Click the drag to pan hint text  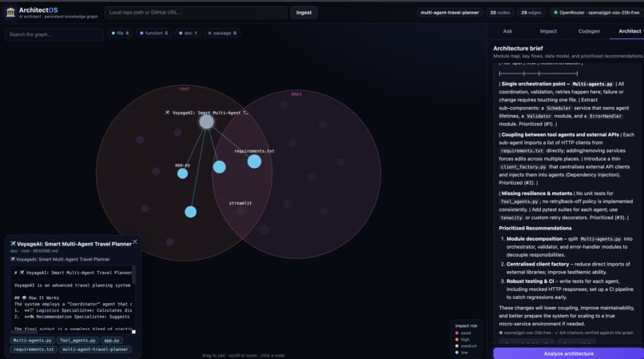coord(243,355)
